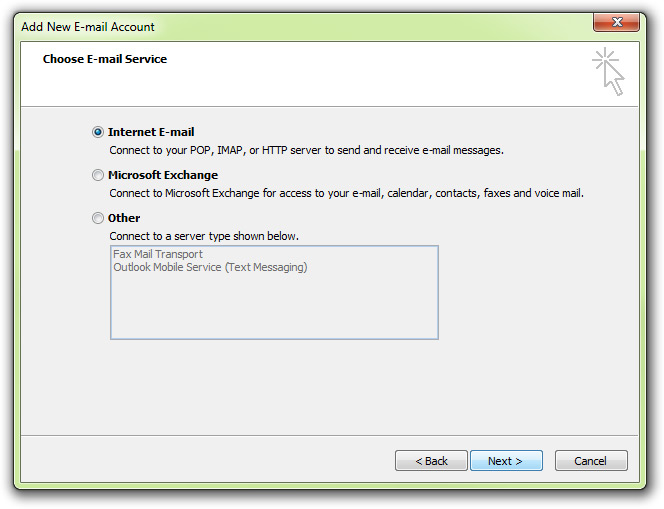Choose the Microsoft Exchange radio button
The height and width of the screenshot is (509, 664).
pyautogui.click(x=98, y=175)
